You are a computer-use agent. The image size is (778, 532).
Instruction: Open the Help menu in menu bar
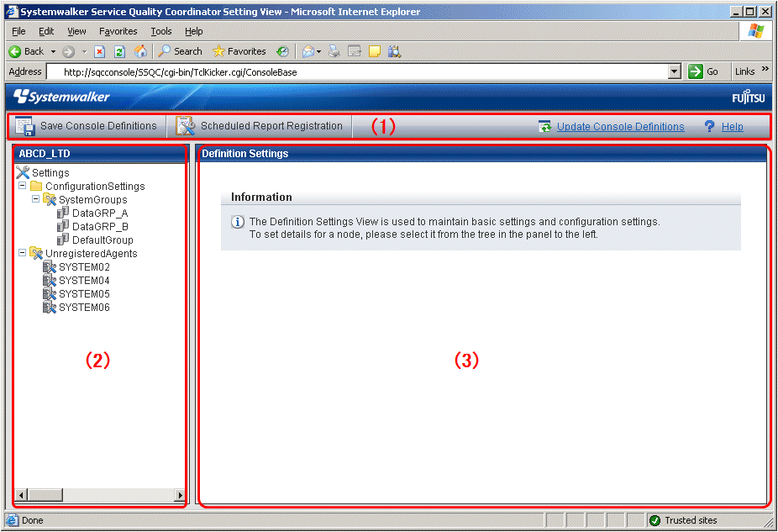tap(193, 31)
